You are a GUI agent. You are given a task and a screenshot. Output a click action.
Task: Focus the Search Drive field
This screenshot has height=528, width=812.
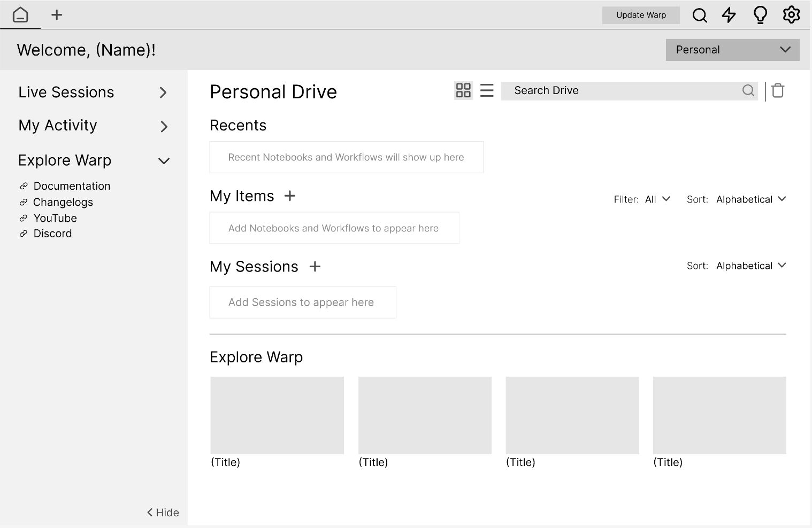point(629,91)
